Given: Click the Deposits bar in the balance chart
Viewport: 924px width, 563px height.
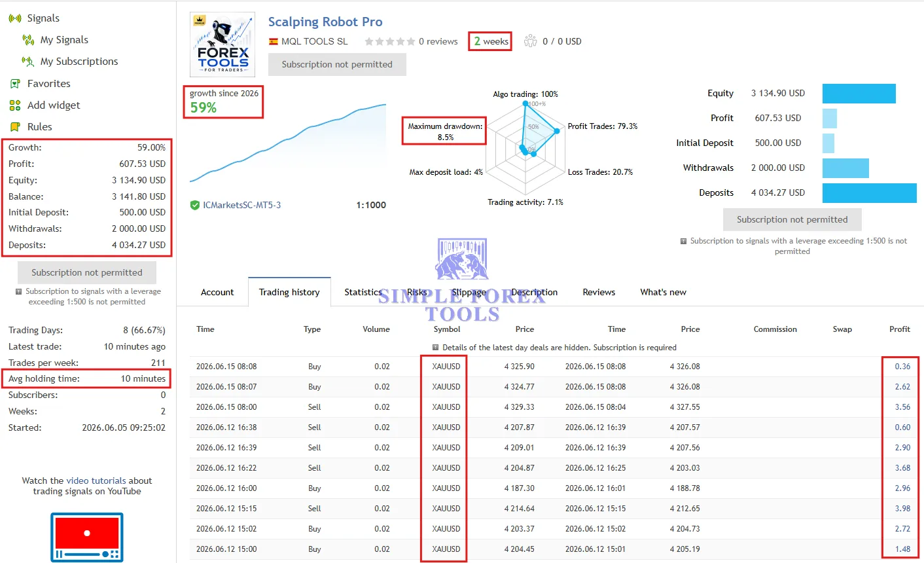Looking at the screenshot, I should [870, 193].
